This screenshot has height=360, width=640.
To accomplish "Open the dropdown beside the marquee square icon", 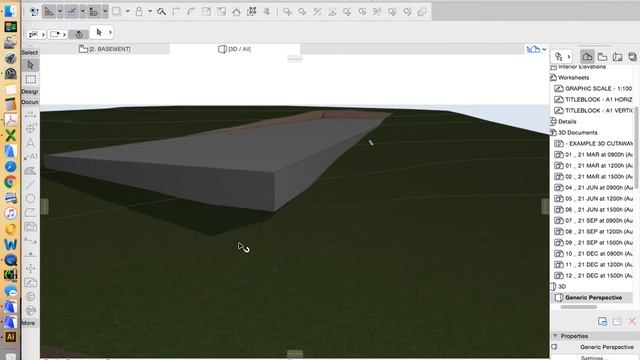I will tap(127, 11).
